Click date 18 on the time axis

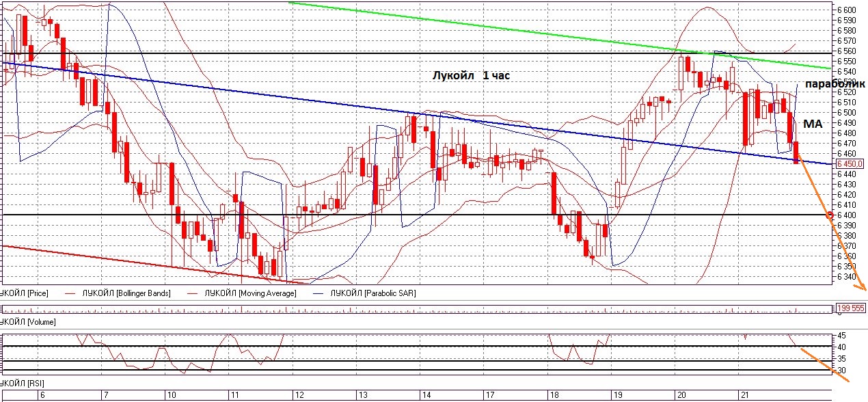click(554, 396)
